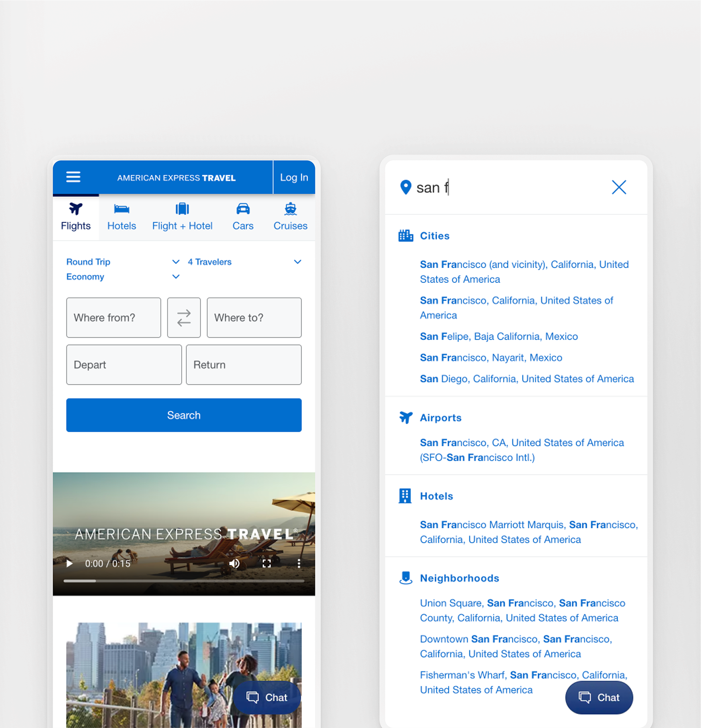Select the Union Square neighborhood result
The image size is (701, 728).
coord(522,610)
